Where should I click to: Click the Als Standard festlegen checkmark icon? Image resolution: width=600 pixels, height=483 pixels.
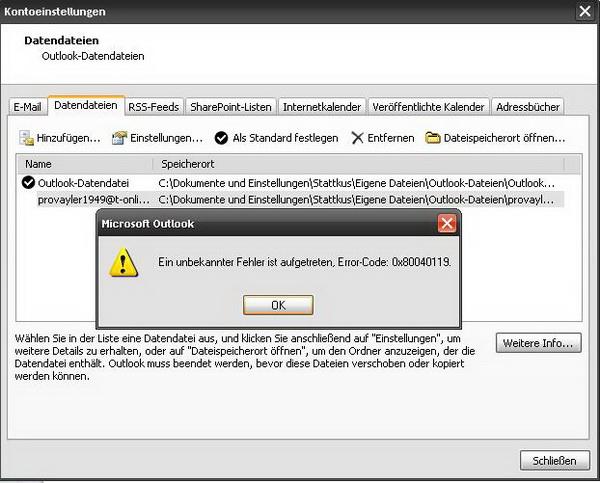pos(221,138)
